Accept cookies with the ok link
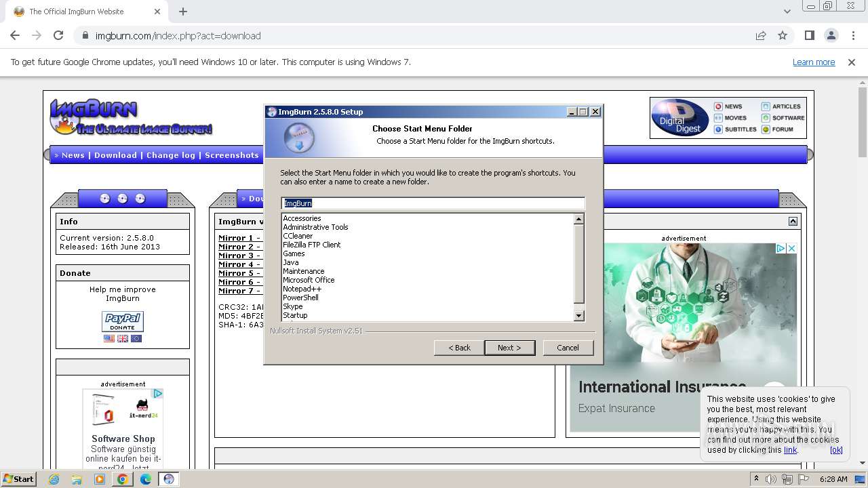The image size is (868, 488). click(836, 449)
